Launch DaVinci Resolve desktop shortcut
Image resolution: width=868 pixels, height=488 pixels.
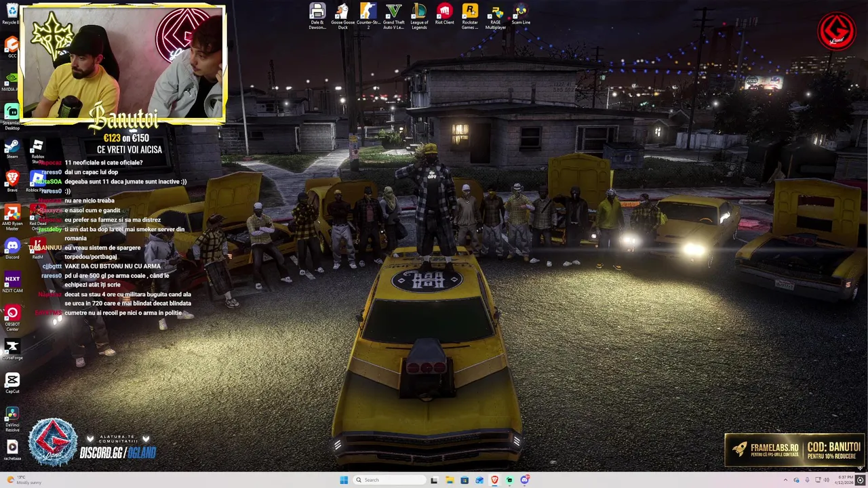[12, 419]
